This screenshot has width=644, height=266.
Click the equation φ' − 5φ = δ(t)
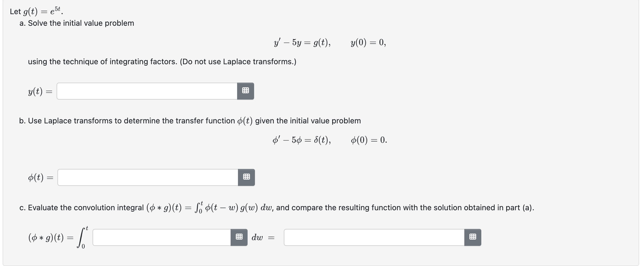tap(302, 140)
